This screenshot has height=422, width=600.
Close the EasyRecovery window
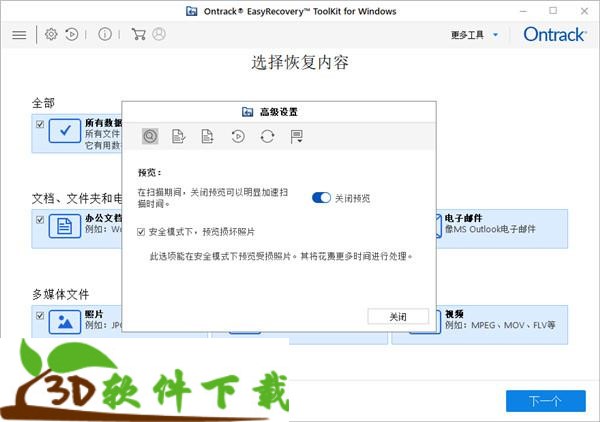point(584,11)
